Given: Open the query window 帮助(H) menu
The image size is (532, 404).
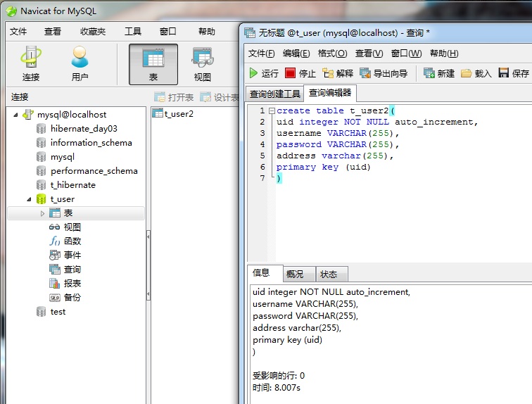Looking at the screenshot, I should point(444,53).
